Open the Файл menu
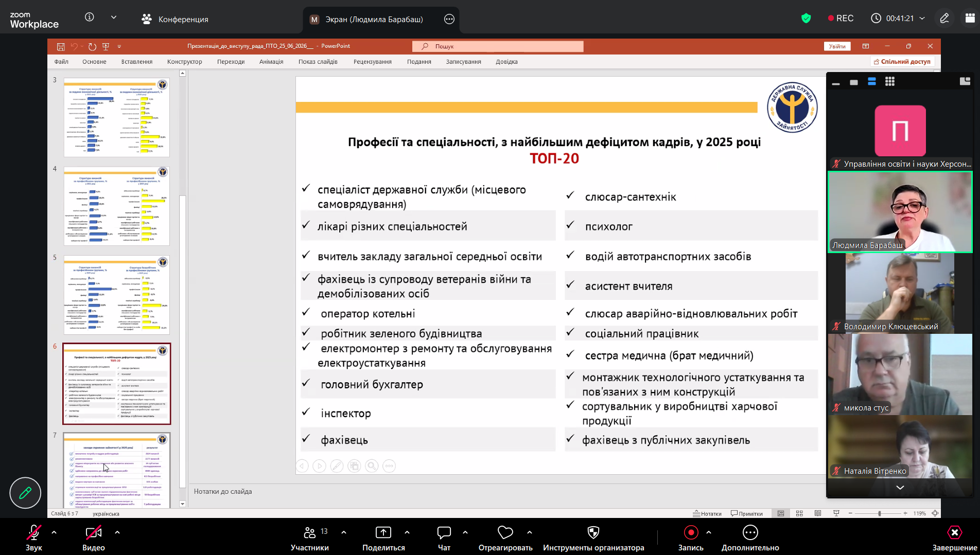 pos(61,62)
